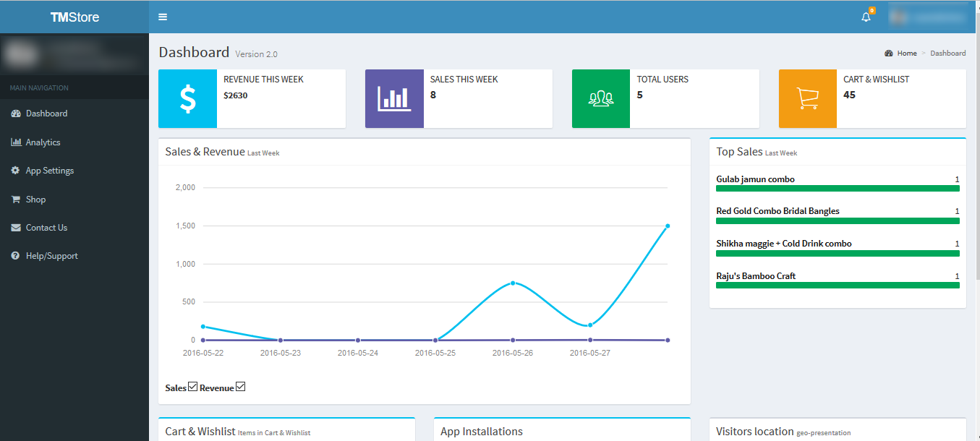
Task: Click the bar chart sales icon
Action: (394, 99)
